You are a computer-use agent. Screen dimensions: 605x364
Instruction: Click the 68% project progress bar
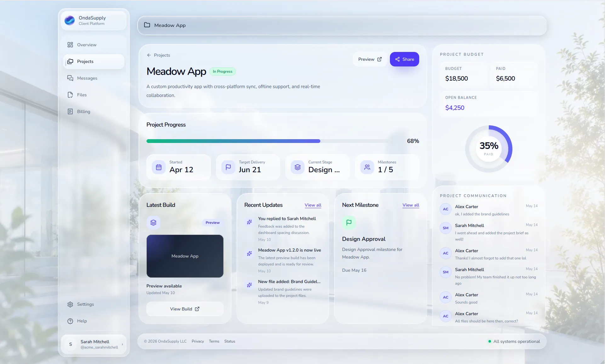click(274, 141)
